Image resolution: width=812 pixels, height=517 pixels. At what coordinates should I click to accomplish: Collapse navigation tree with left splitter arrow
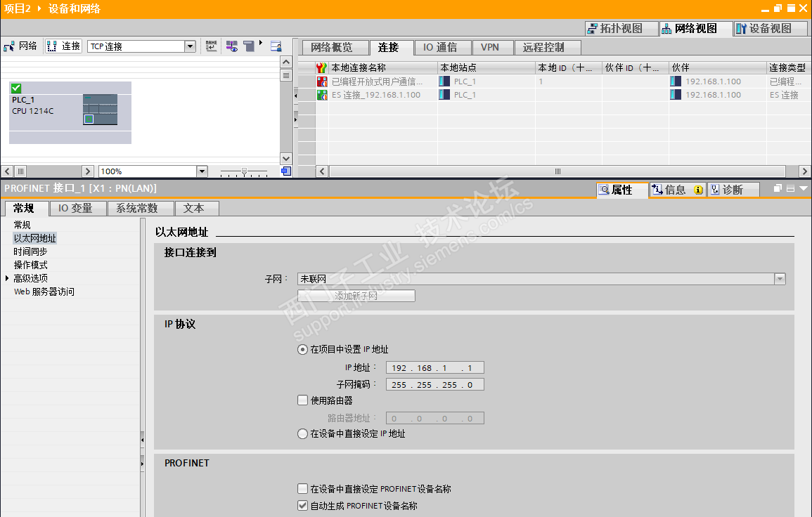[x=143, y=440]
